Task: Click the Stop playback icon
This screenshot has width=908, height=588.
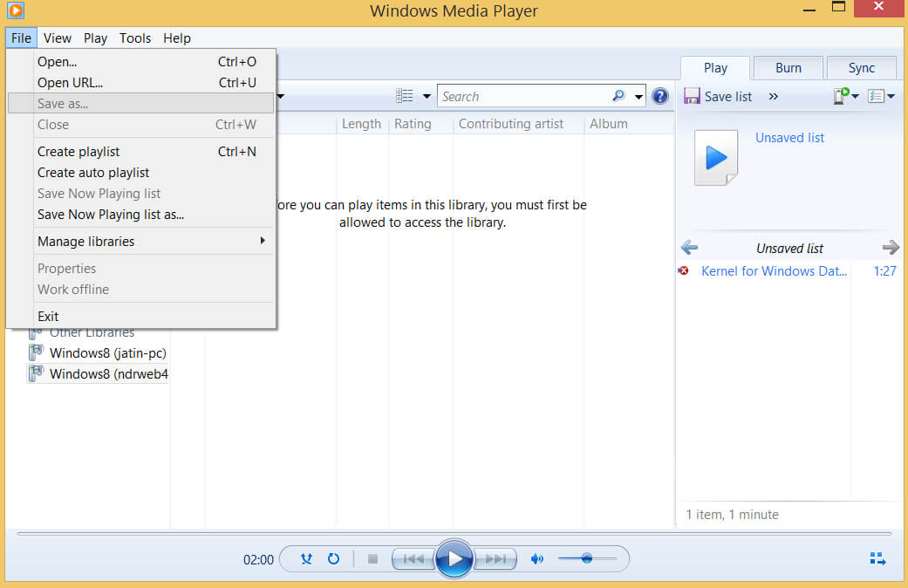Action: tap(372, 558)
